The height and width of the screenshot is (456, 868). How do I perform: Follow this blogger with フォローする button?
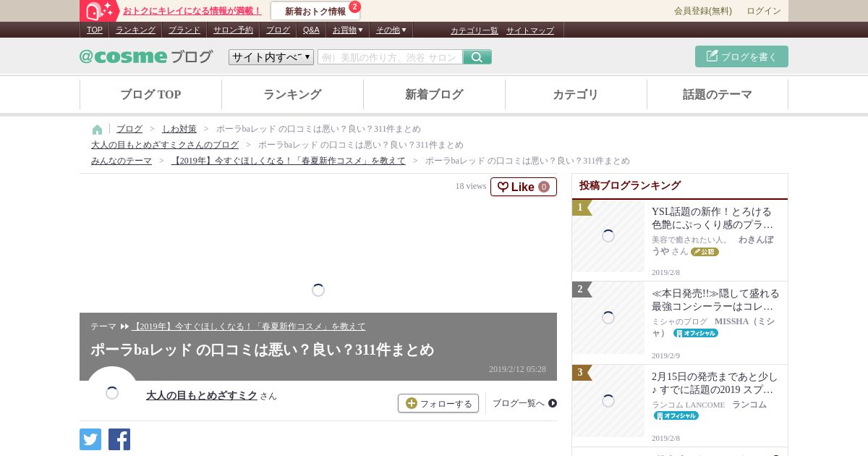[438, 403]
